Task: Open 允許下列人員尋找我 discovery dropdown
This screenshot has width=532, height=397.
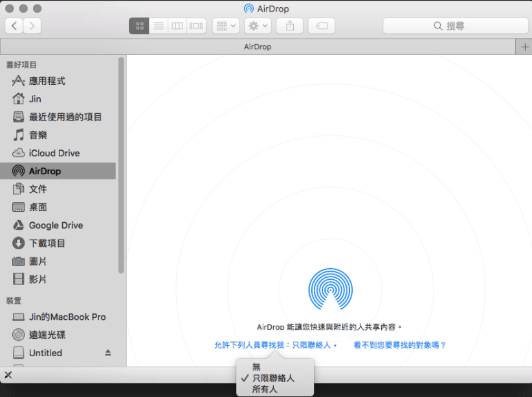Action: (x=276, y=345)
